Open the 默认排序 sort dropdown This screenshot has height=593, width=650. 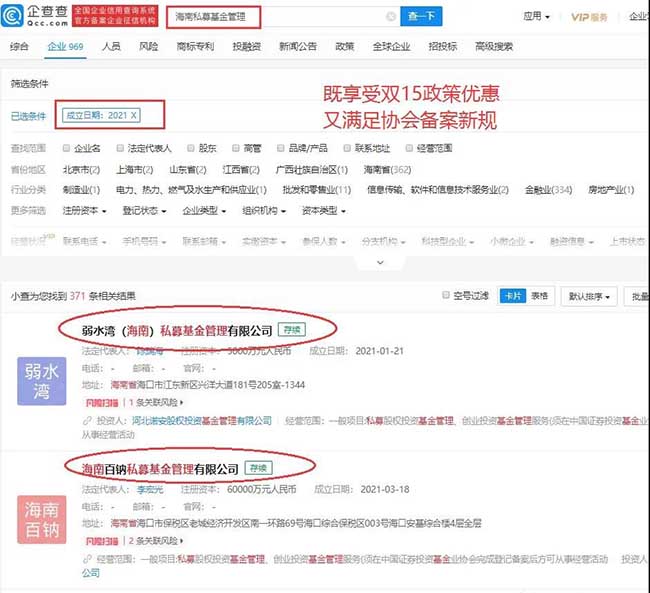click(x=589, y=296)
